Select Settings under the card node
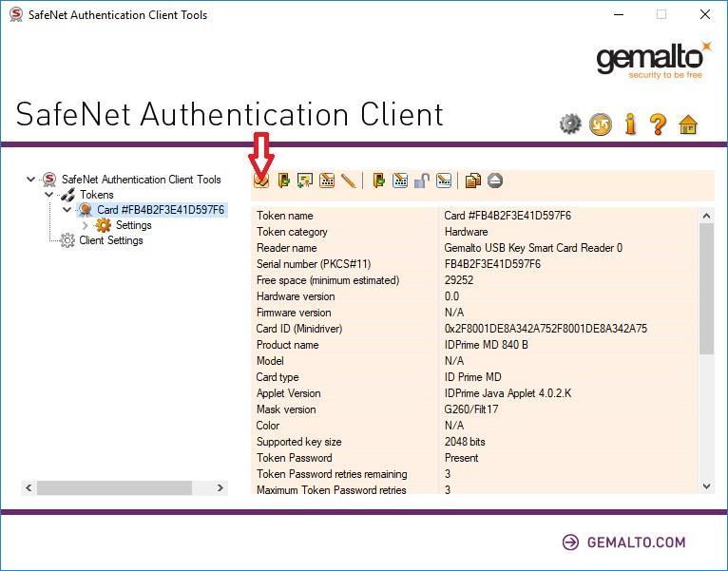 pyautogui.click(x=134, y=225)
